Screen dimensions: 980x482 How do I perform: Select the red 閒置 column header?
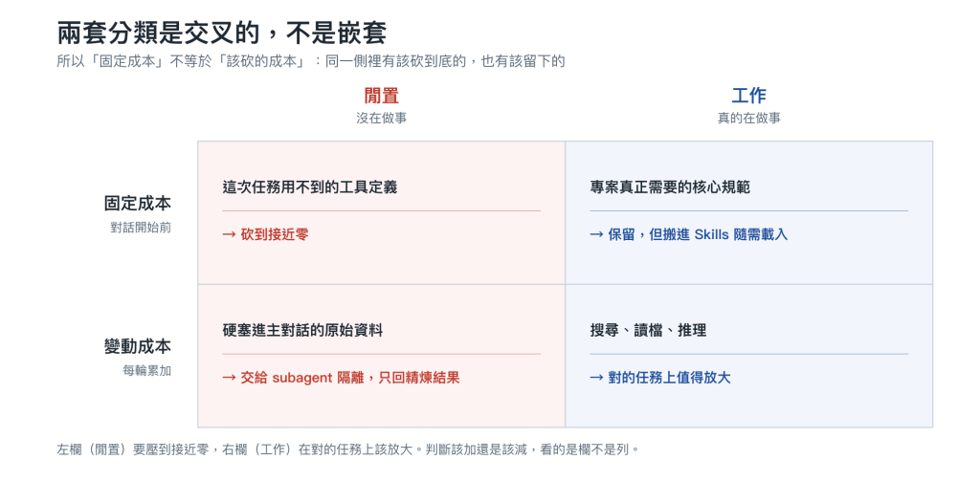click(381, 96)
